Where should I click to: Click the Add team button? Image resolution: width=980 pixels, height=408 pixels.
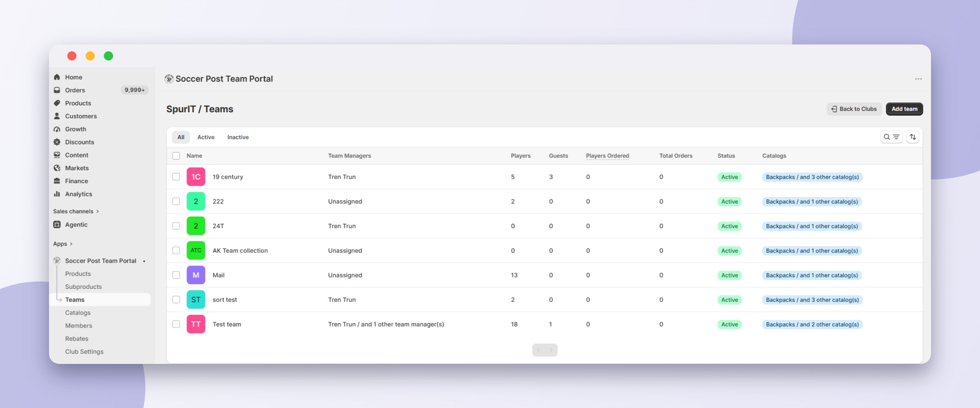[x=904, y=109]
